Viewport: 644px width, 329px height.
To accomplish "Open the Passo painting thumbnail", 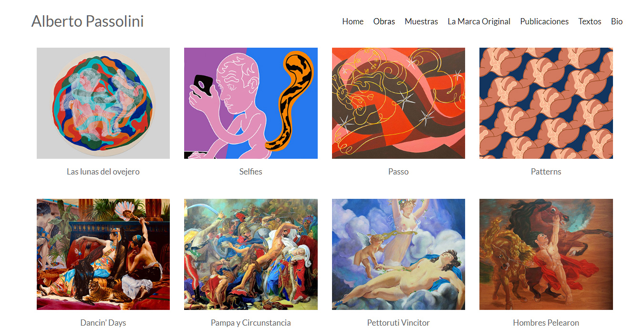I will (398, 103).
